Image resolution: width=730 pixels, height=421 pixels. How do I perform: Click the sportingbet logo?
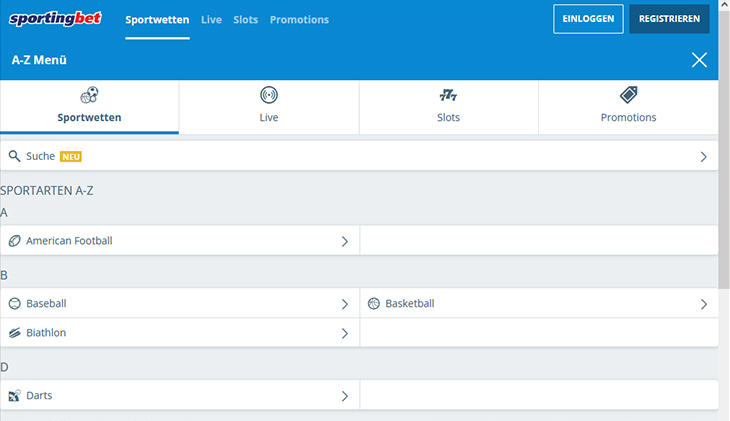click(x=55, y=19)
